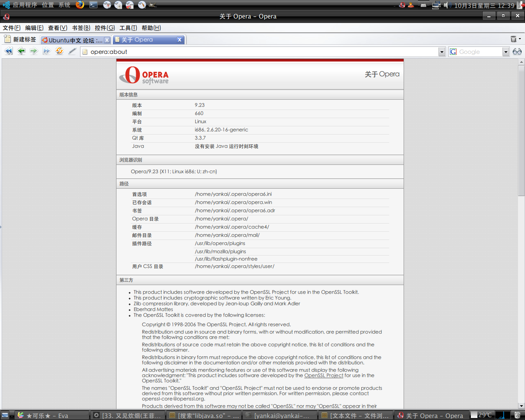Open the 位置 panel menu
The image size is (525, 420).
pos(48,5)
